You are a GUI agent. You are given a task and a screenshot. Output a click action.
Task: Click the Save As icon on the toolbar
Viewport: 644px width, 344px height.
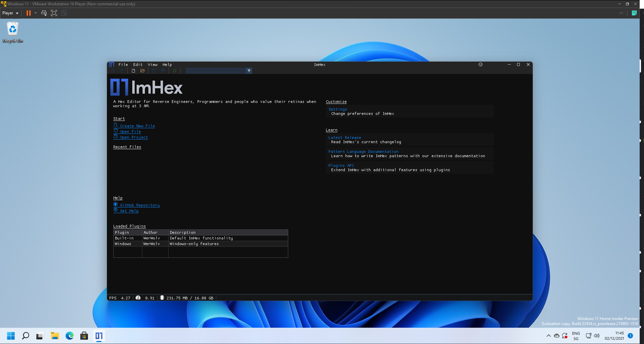pyautogui.click(x=163, y=71)
